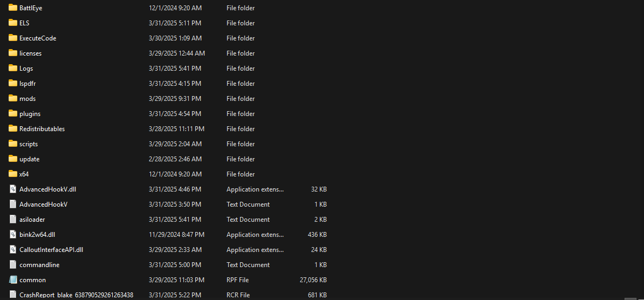Image resolution: width=644 pixels, height=300 pixels.
Task: Select the x64 folder name
Action: (x=24, y=174)
